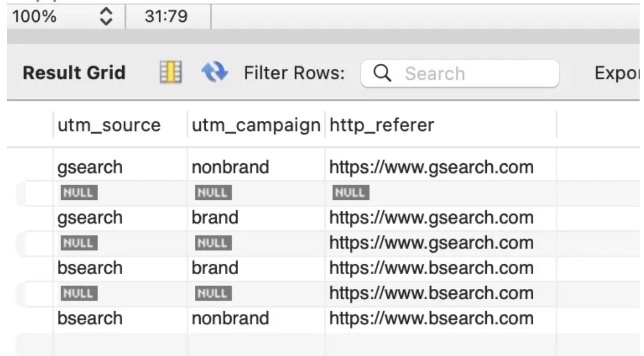Select the NULL http_referer cell
Screen dimensions: 644x356
coord(351,192)
